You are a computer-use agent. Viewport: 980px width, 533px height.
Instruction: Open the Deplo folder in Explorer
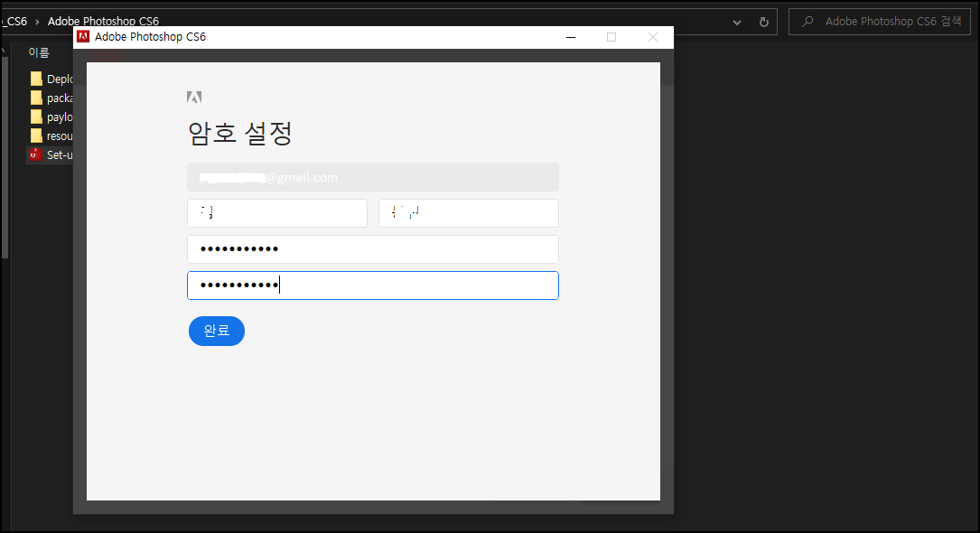coord(51,79)
